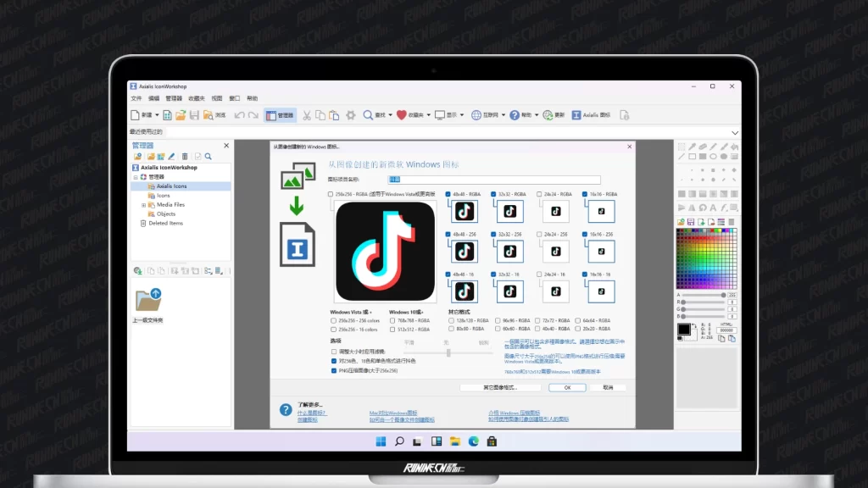
Task: Open the 收藏夹 menu in menu bar
Action: click(x=197, y=98)
